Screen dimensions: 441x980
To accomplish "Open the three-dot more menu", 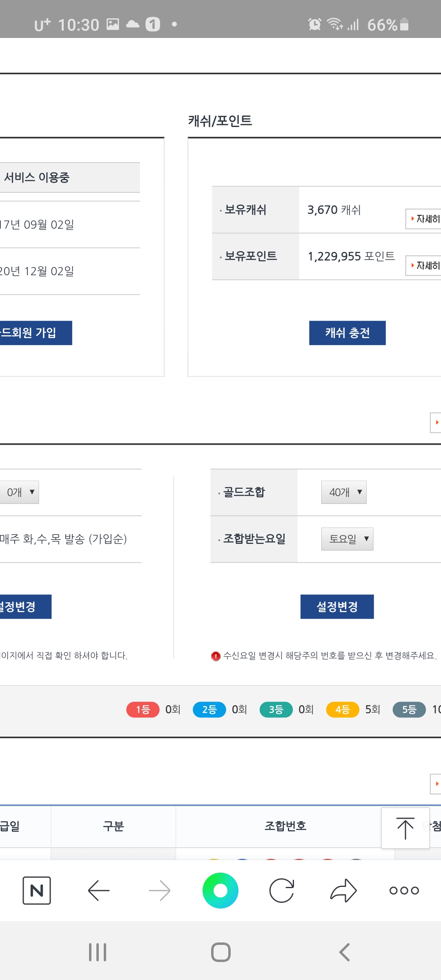I will pyautogui.click(x=404, y=890).
